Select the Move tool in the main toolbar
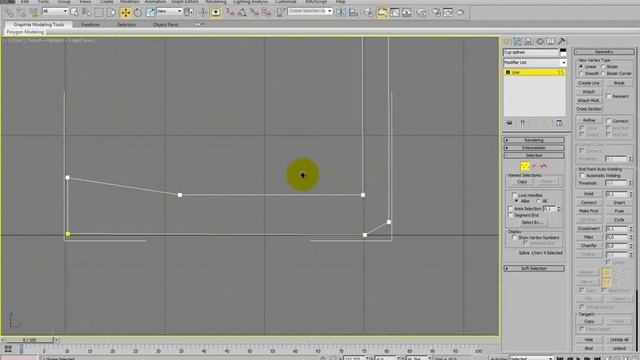The image size is (640, 360). pos(126,13)
